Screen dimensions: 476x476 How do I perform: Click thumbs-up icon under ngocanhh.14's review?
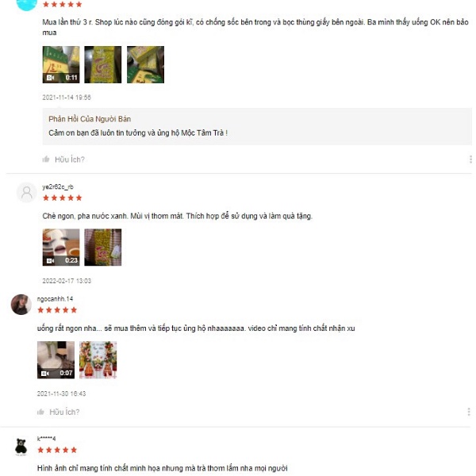tap(40, 412)
